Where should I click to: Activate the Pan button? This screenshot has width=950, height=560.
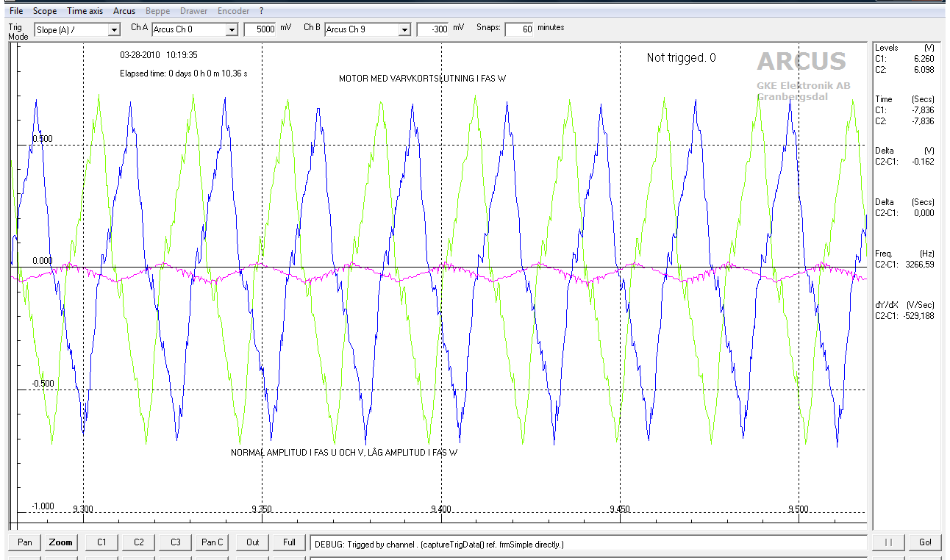click(25, 542)
